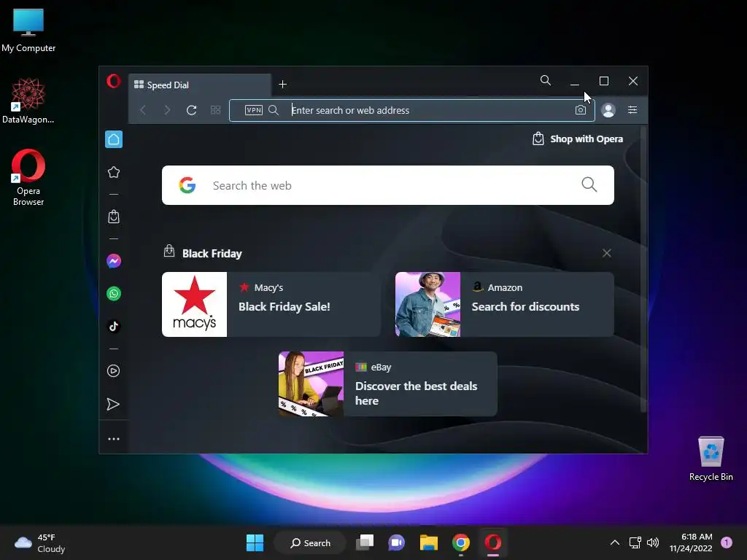Viewport: 747px width, 560px height.
Task: Open the Windows Start menu
Action: [255, 542]
